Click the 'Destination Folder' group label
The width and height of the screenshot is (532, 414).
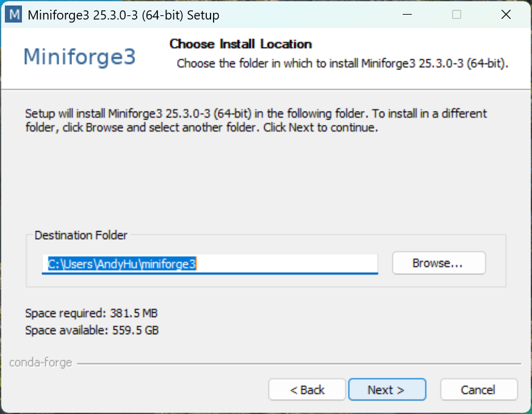[x=81, y=235]
